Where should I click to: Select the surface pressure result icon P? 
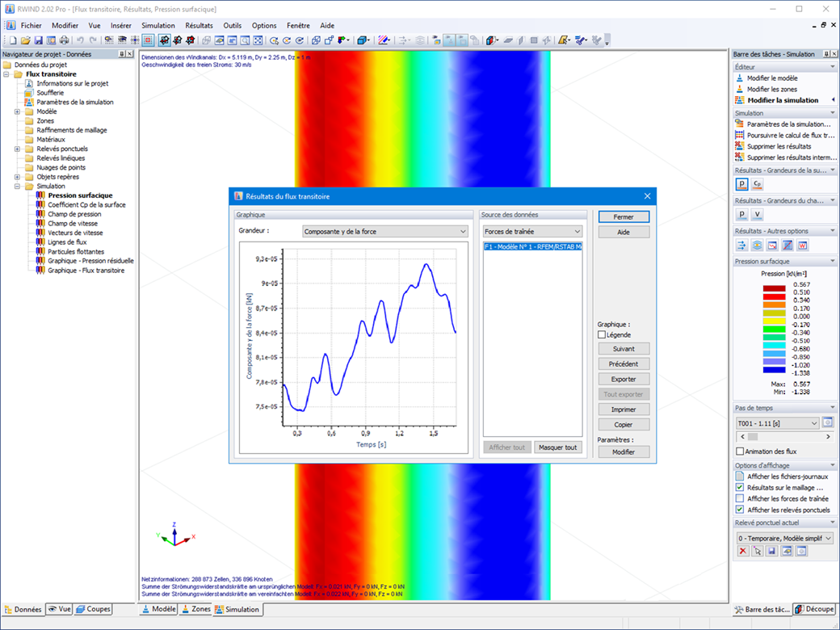[742, 184]
